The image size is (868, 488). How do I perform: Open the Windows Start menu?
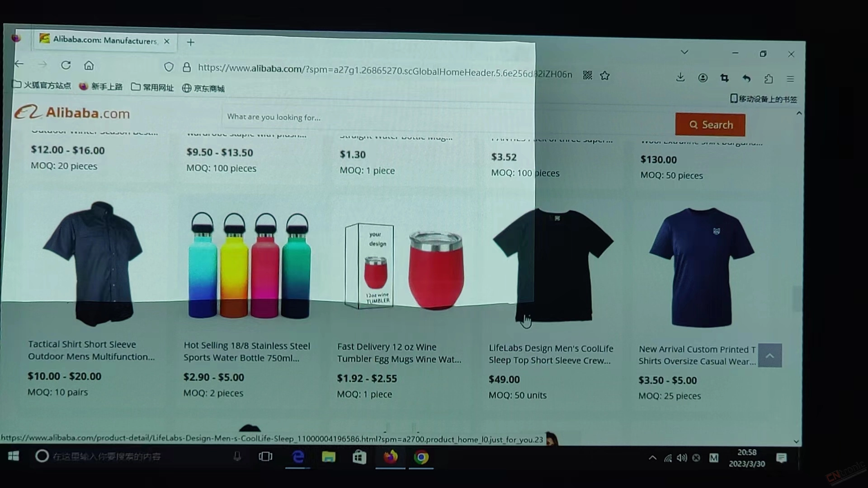click(14, 456)
